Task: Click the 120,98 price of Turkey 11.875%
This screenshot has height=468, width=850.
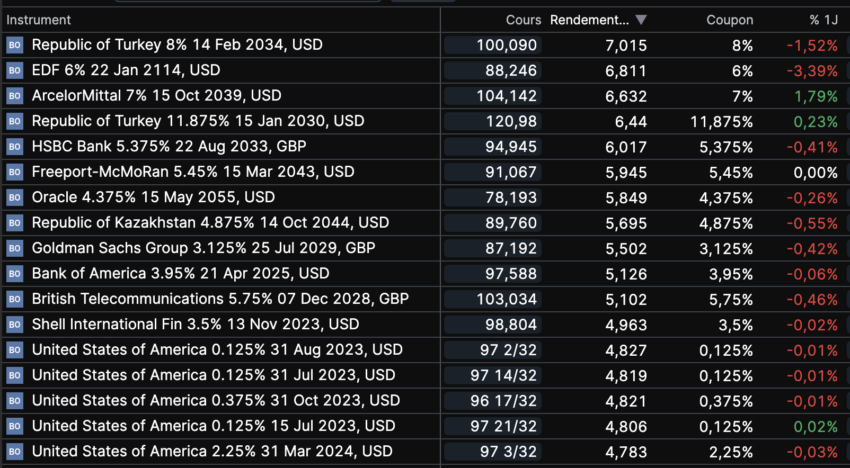Action: click(x=514, y=121)
